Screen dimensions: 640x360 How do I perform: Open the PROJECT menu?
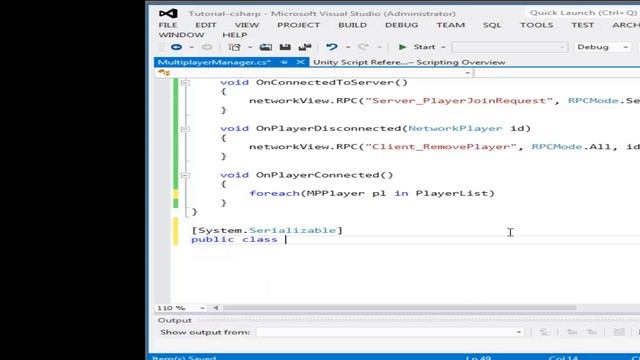tap(298, 25)
